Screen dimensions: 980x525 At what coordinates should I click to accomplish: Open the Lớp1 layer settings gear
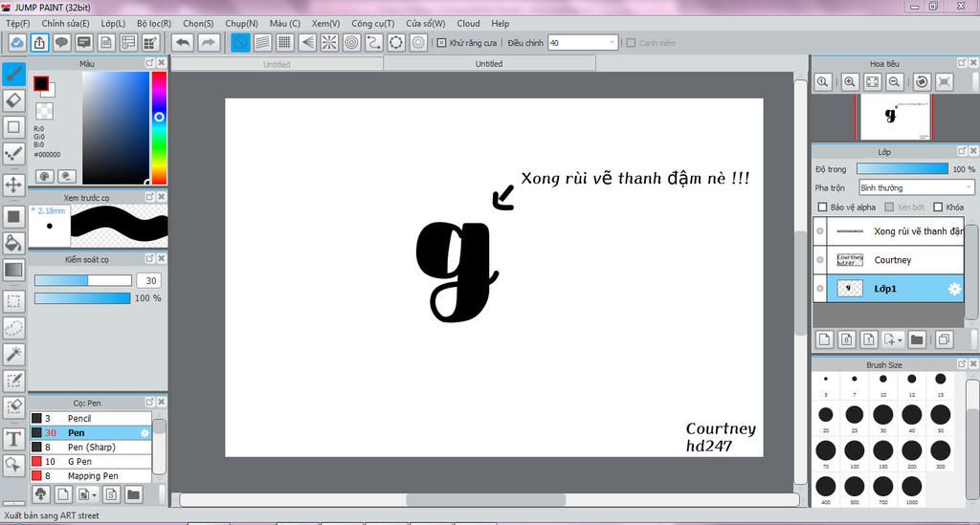(954, 289)
